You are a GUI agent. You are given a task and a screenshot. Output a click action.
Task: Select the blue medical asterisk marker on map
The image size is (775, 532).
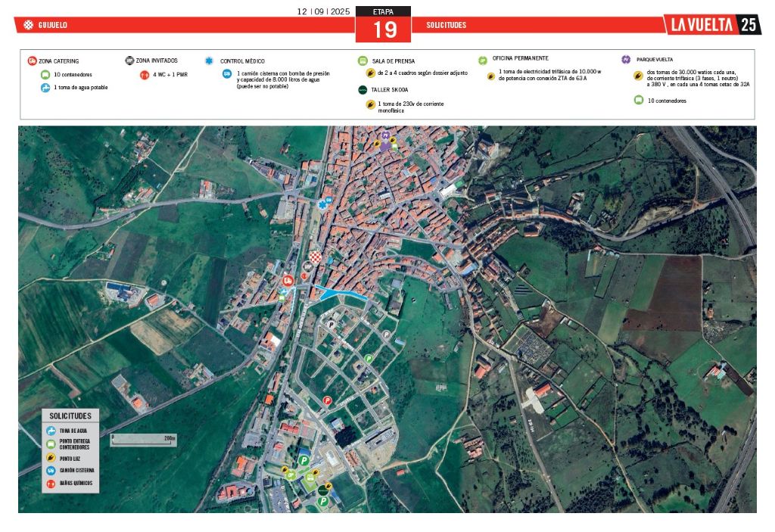coord(325,204)
